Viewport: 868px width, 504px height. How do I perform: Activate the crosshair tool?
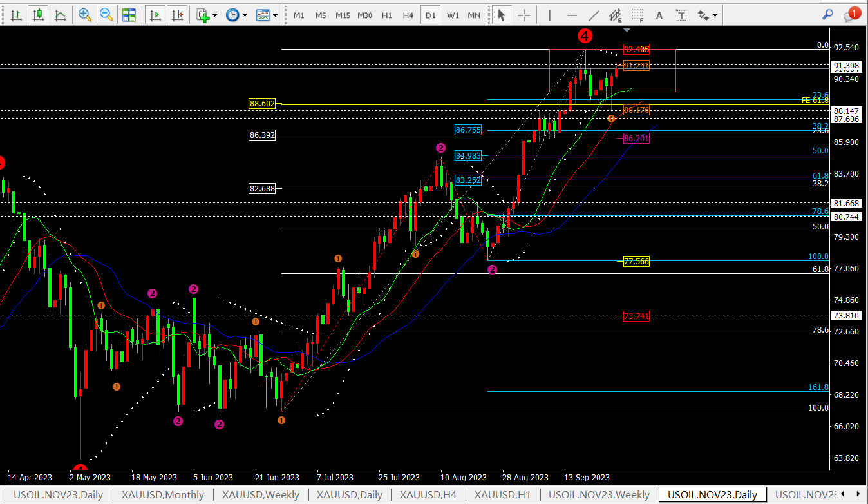click(x=524, y=15)
